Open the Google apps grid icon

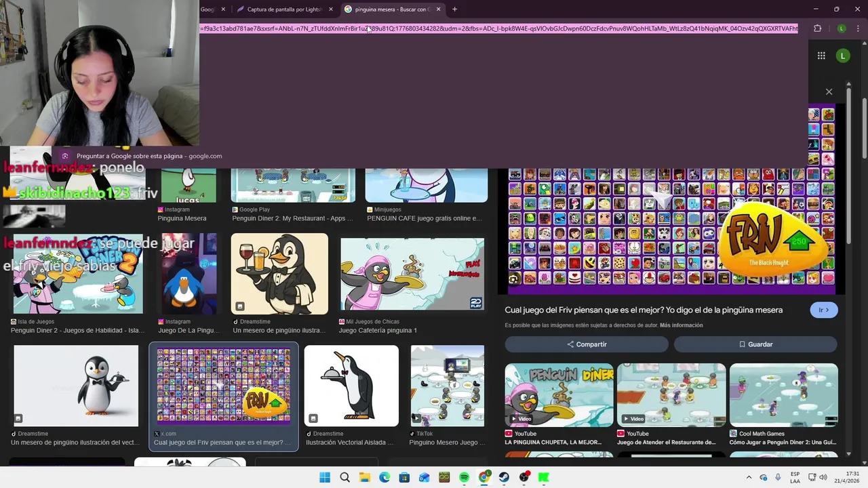(x=821, y=56)
